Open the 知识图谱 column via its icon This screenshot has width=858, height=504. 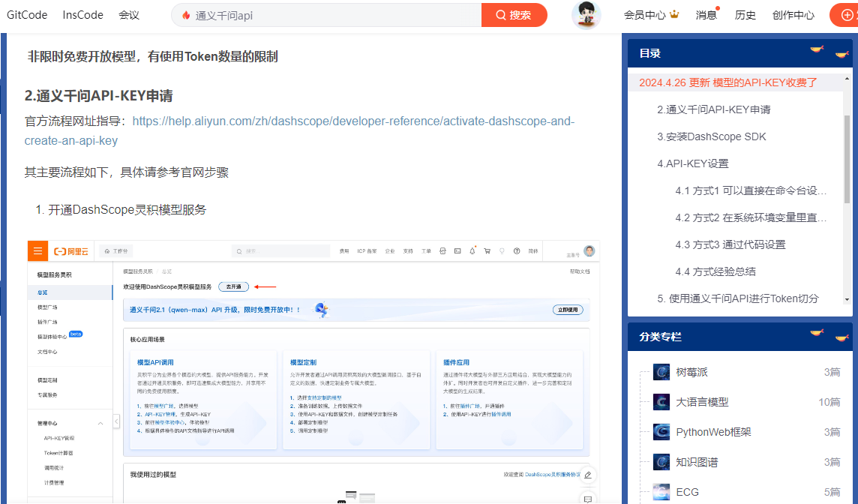click(661, 462)
